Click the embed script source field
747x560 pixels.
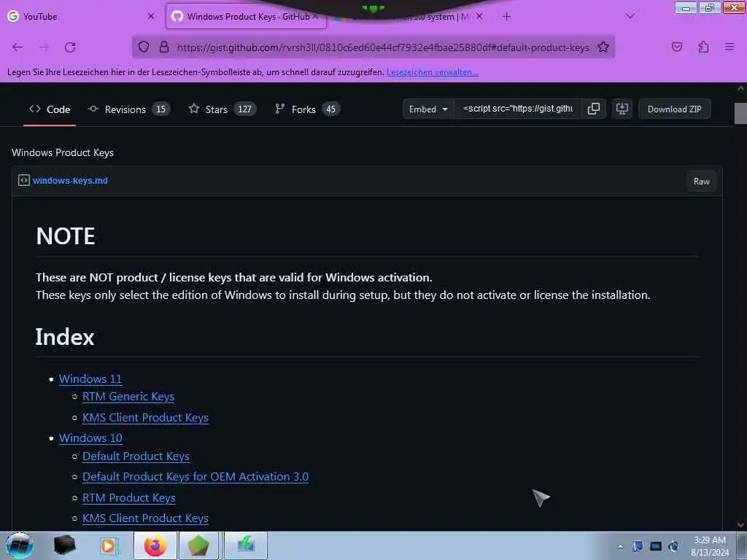(x=518, y=109)
